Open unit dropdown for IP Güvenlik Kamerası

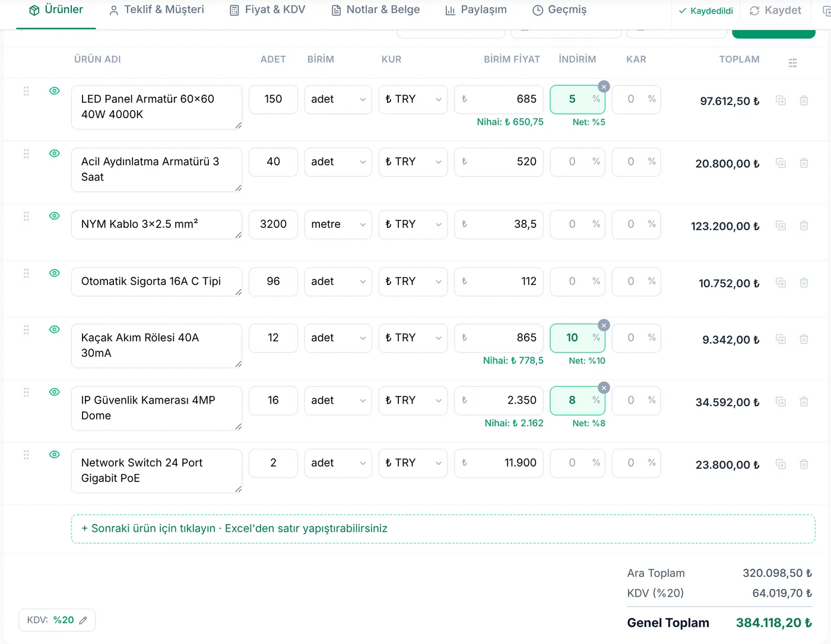(338, 401)
